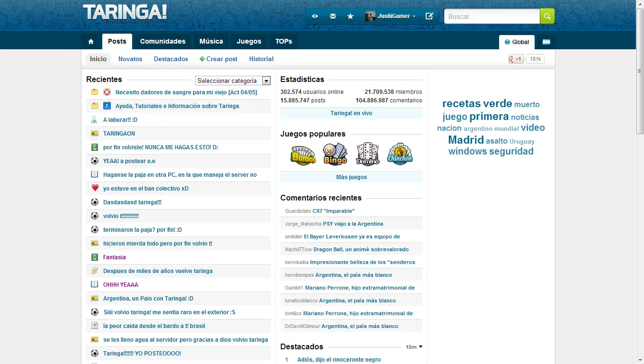Click book icon beside Haganse la paja post
This screenshot has height=364, width=644.
[x=94, y=174]
